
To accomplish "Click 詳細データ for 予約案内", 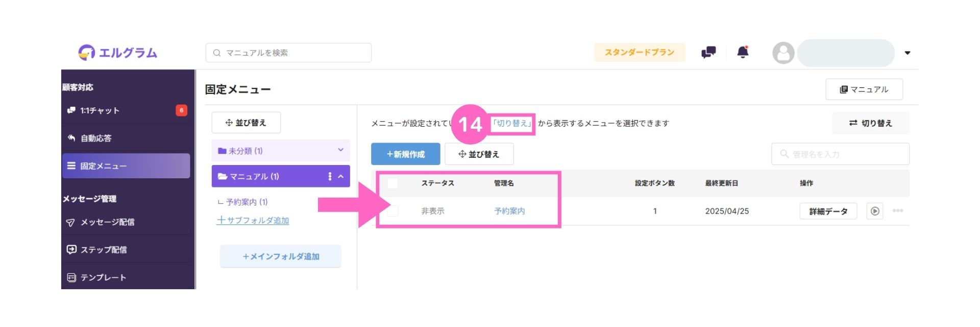I will pyautogui.click(x=828, y=211).
